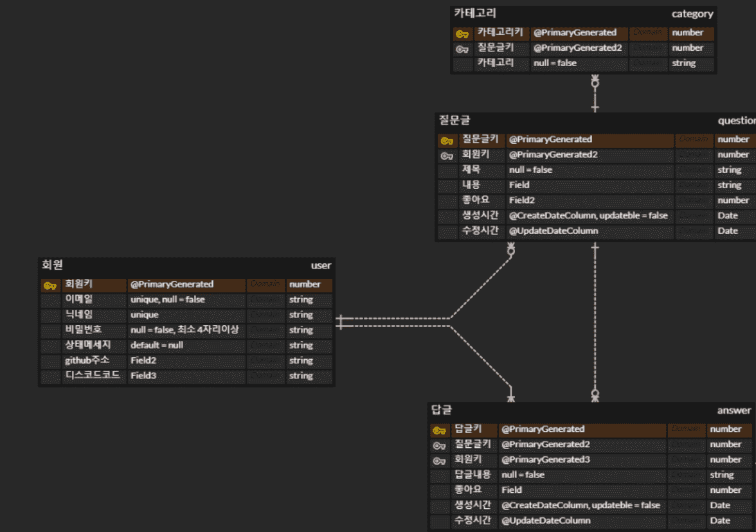This screenshot has width=756, height=532.
Task: Select the 답글내용 column name
Action: coord(473,475)
